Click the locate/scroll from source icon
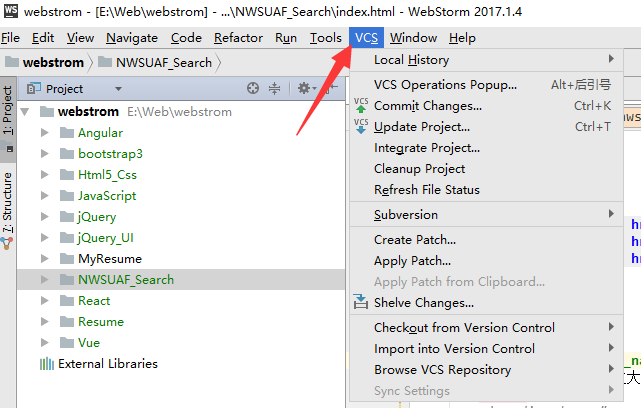This screenshot has width=641, height=408. [253, 88]
